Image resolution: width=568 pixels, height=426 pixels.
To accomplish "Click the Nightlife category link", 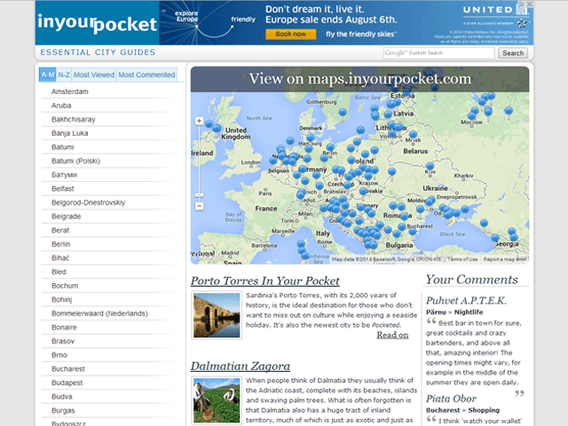I will point(468,312).
